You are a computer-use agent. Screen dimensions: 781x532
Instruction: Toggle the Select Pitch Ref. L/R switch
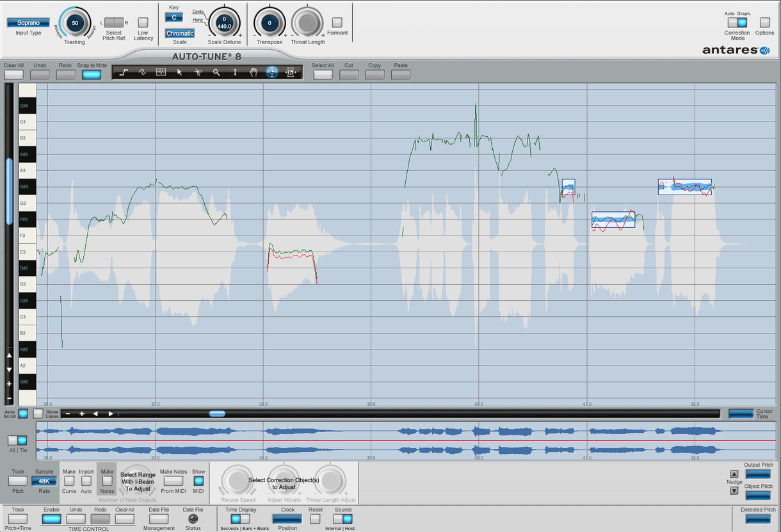click(x=114, y=22)
